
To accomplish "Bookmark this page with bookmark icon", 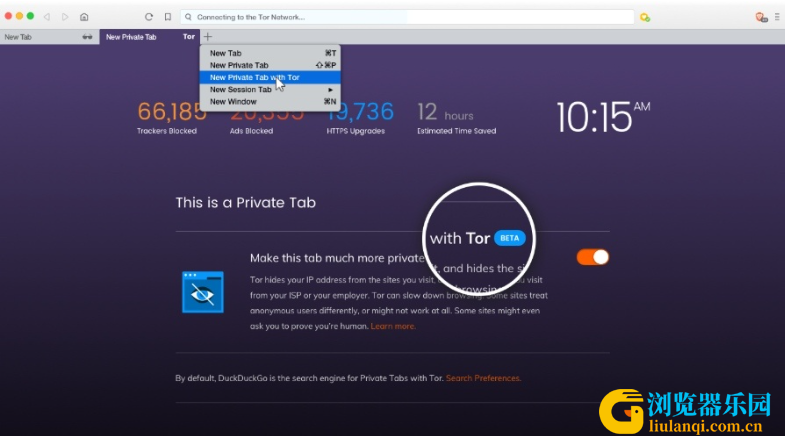I will [x=168, y=17].
